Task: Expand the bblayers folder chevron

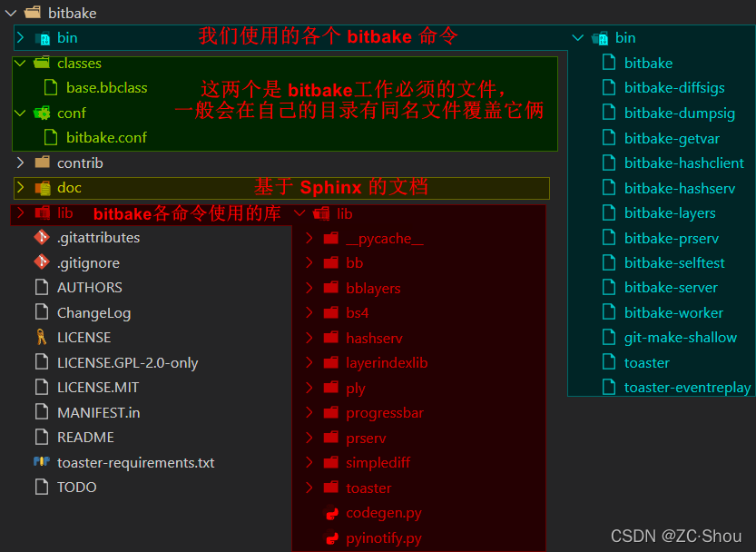Action: click(x=309, y=288)
